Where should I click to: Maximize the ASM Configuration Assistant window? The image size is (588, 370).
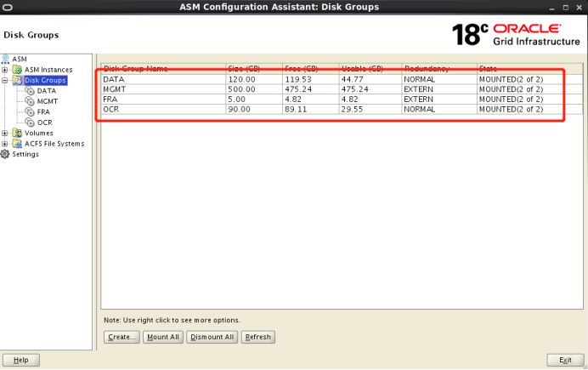coord(566,8)
